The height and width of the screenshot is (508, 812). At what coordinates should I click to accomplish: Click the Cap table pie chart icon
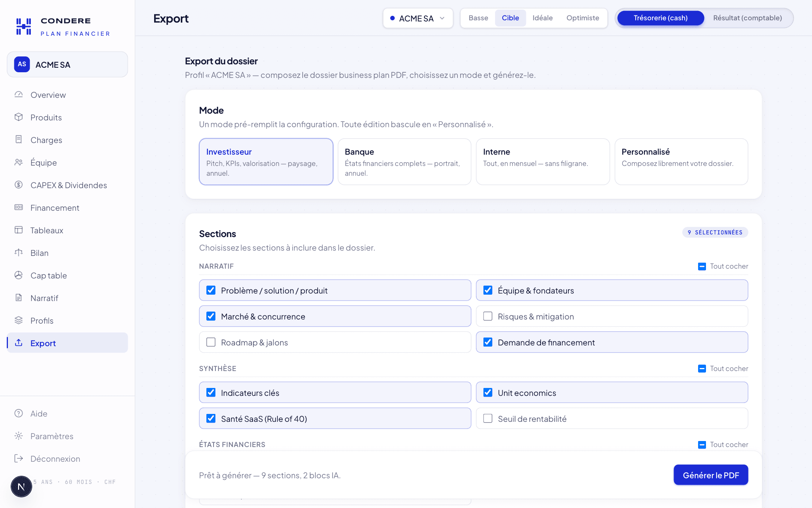(19, 275)
